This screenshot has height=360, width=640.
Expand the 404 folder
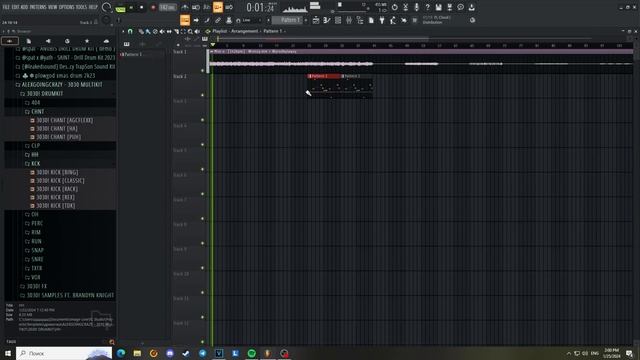coord(36,102)
